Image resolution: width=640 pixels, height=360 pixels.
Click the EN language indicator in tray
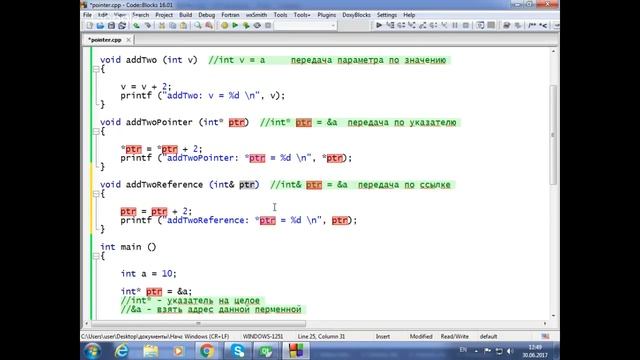coord(463,350)
